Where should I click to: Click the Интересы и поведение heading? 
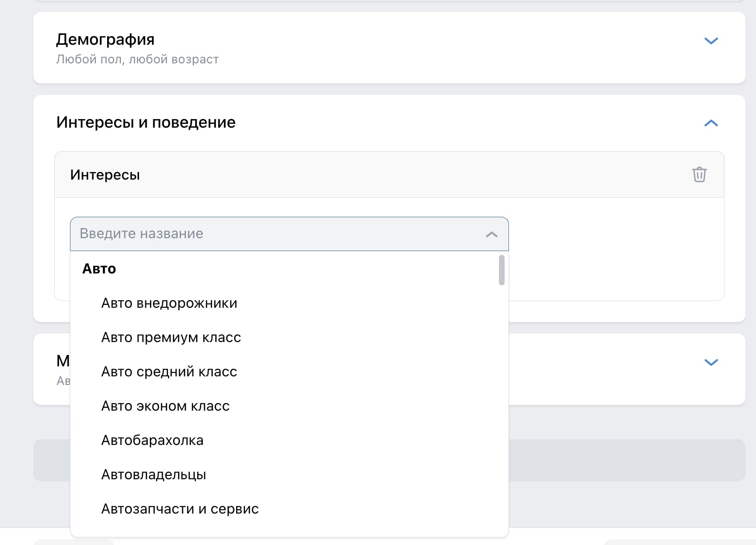[146, 122]
